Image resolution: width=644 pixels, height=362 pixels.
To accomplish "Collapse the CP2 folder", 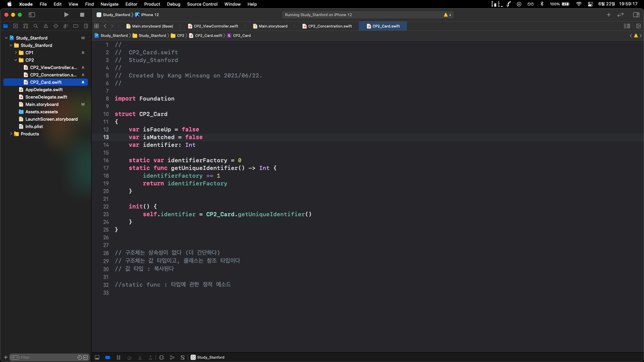I will click(x=16, y=60).
